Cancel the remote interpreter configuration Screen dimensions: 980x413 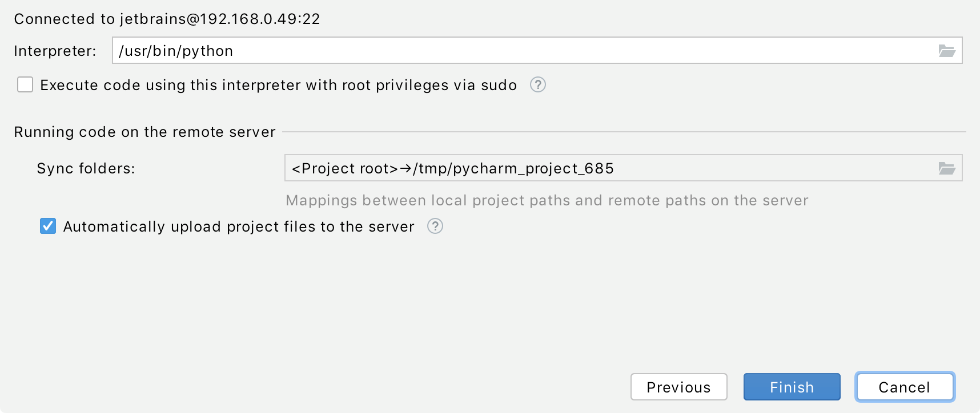pos(905,387)
